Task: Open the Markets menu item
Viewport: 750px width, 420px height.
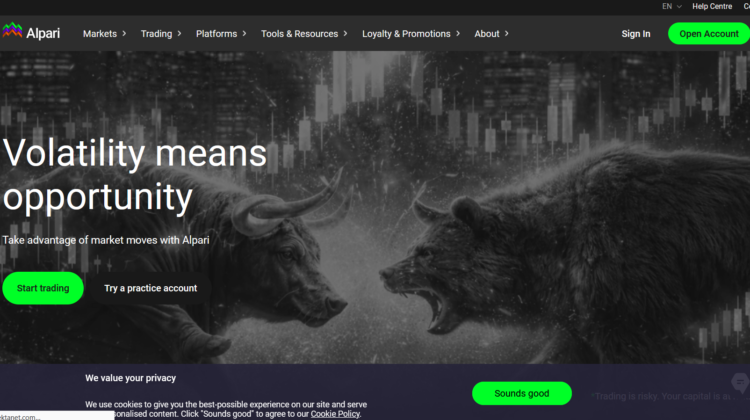Action: point(99,34)
